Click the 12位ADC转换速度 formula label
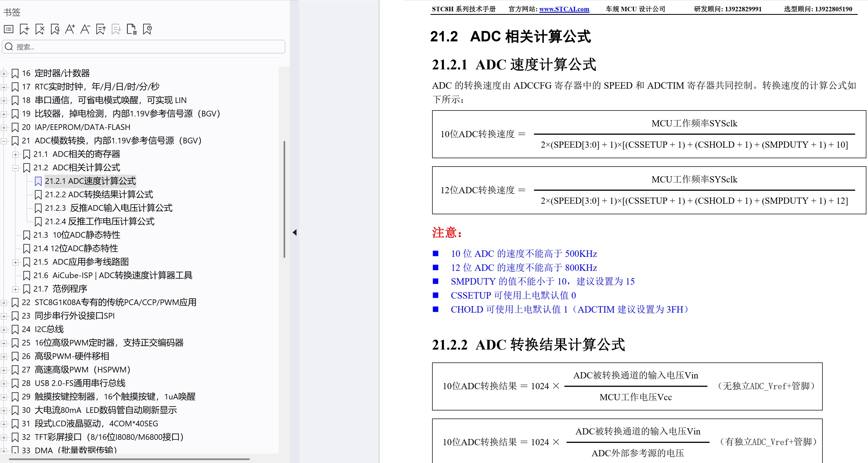Image resolution: width=868 pixels, height=463 pixels. point(477,190)
